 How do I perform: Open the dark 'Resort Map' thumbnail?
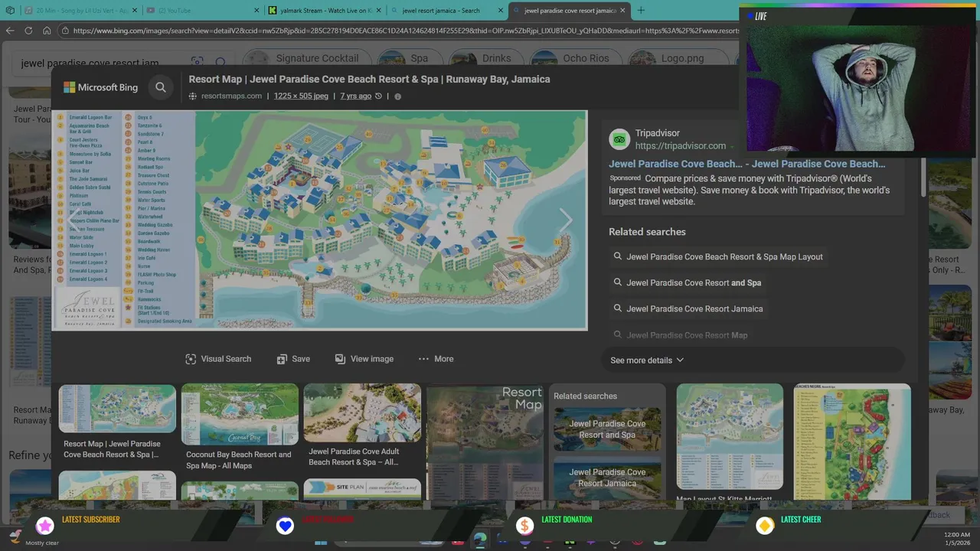[x=485, y=442]
